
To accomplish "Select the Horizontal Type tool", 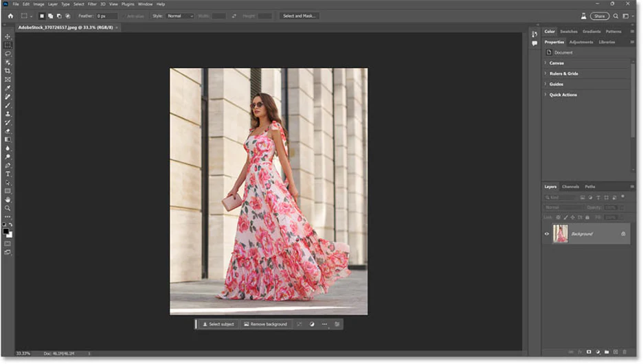I will [x=8, y=174].
